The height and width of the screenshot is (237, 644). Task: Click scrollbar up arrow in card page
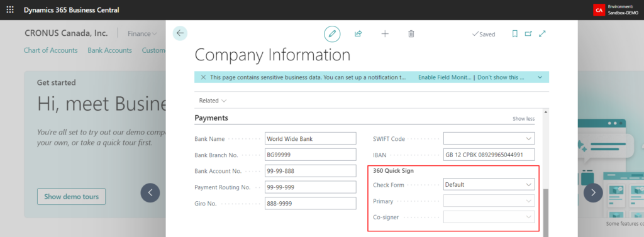point(545,112)
